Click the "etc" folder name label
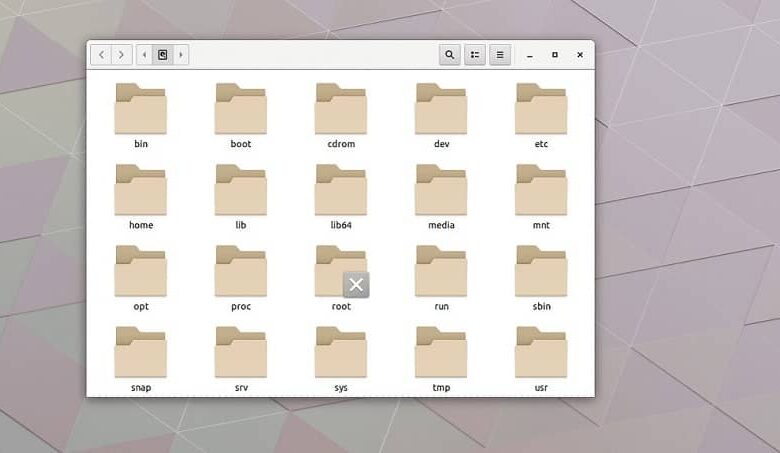The image size is (780, 453). point(541,144)
